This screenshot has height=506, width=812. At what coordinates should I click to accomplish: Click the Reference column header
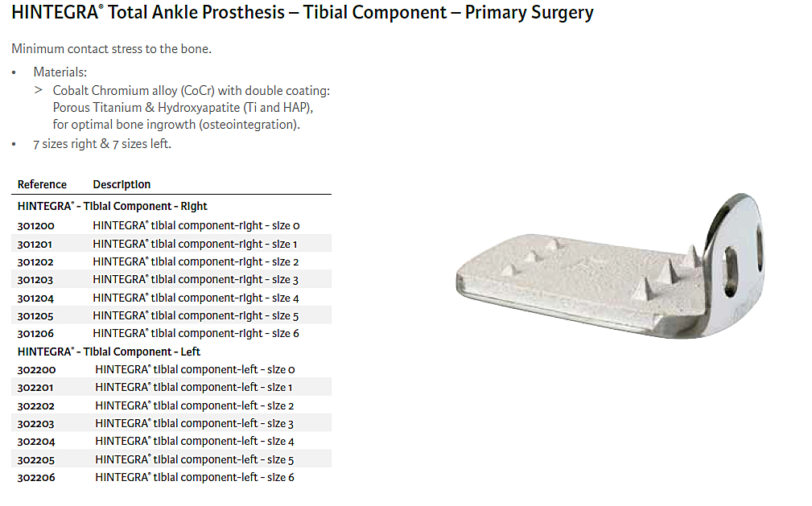coord(42,185)
